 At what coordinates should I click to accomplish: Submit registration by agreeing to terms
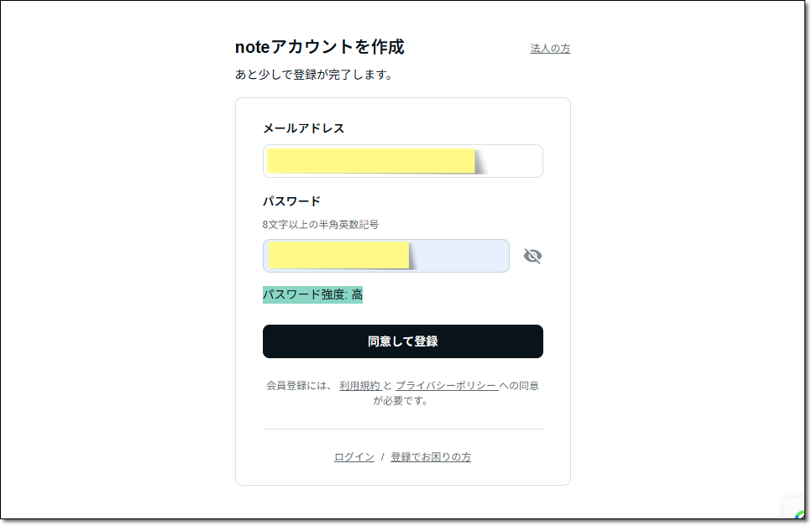click(402, 341)
